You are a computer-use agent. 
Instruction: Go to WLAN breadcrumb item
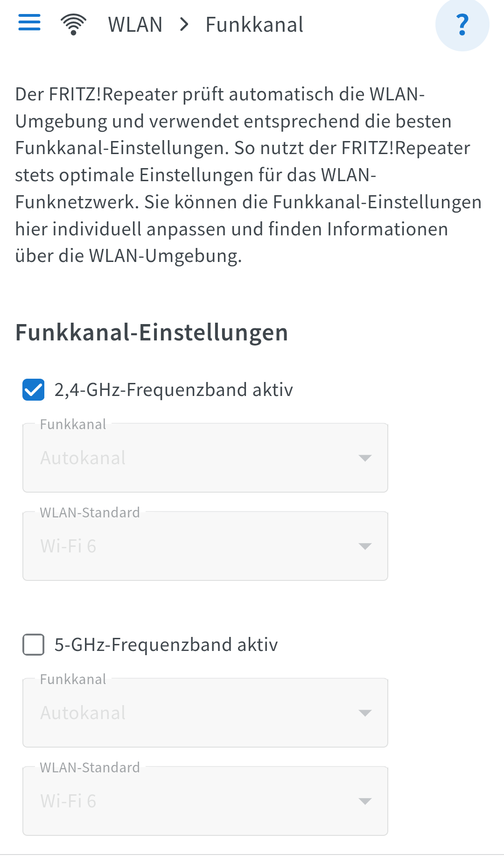coord(135,24)
